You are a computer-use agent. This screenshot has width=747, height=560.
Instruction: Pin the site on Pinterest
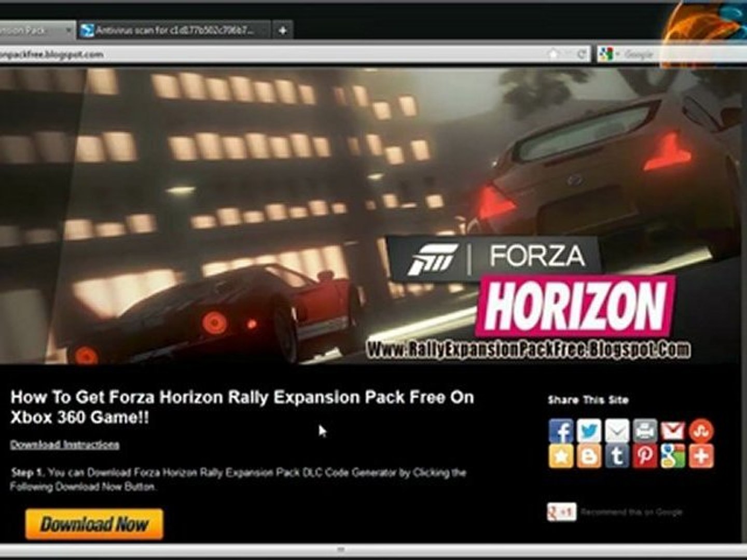(645, 456)
